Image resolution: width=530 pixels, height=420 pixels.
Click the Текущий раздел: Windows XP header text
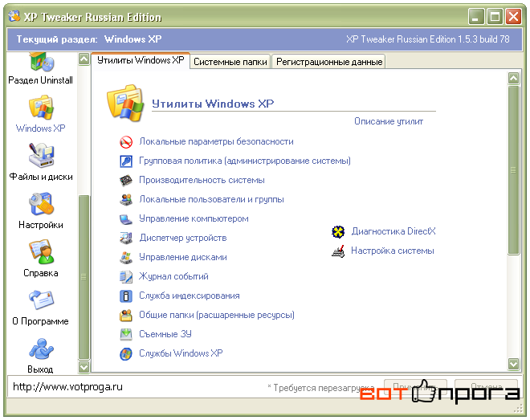click(89, 39)
